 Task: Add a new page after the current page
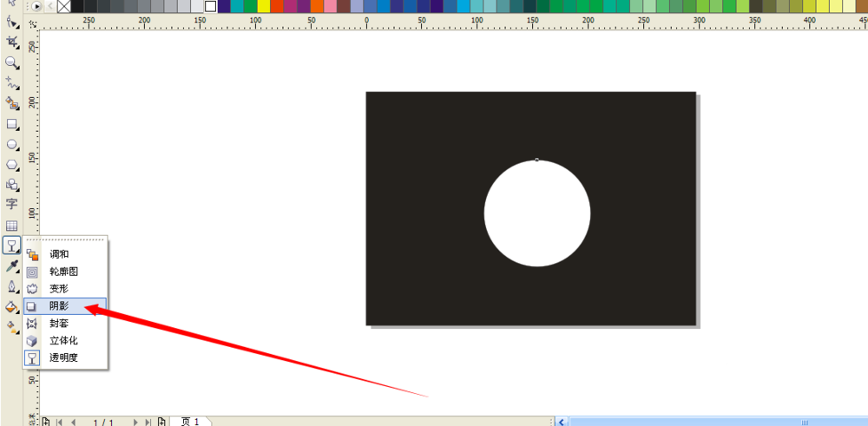click(x=161, y=423)
